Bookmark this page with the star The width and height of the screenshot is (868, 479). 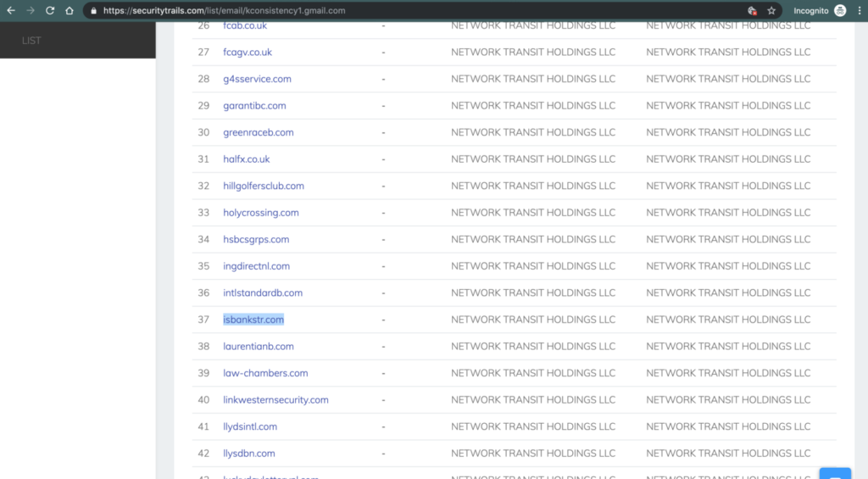pos(771,10)
